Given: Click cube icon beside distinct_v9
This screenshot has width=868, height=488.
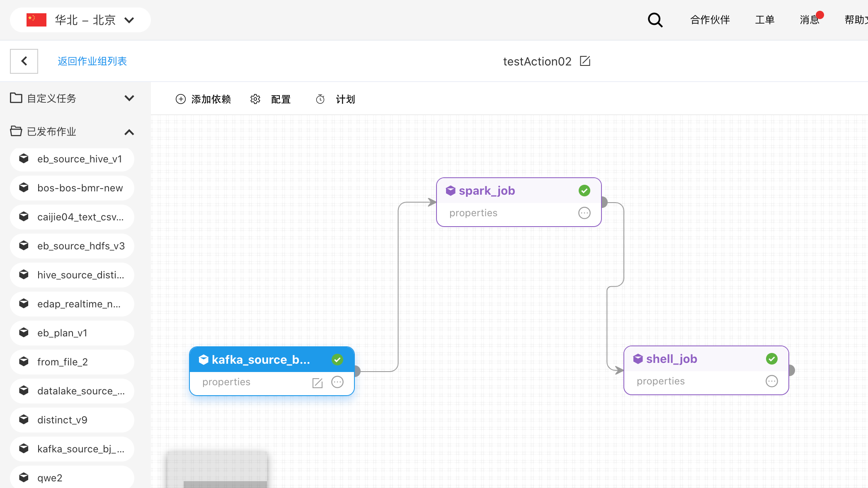Looking at the screenshot, I should click(x=24, y=420).
